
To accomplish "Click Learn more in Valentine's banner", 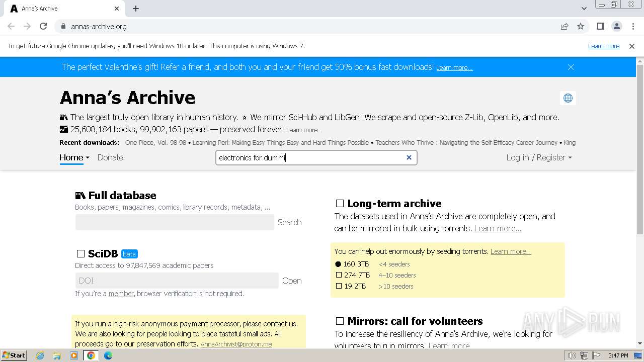I will [x=454, y=67].
